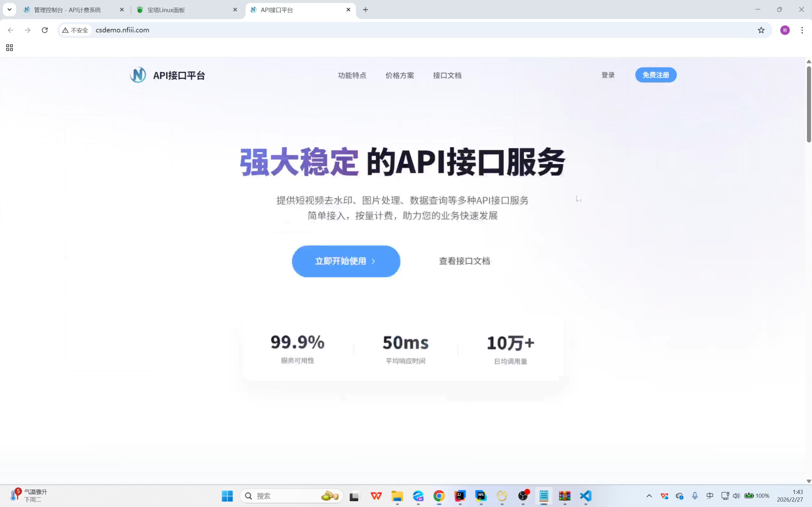Toggle the 中 input method indicator

pos(710,496)
